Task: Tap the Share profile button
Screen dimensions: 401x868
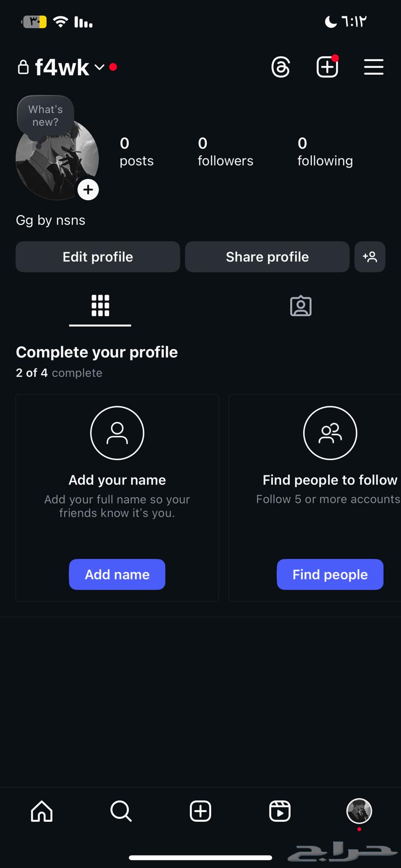Action: pos(267,257)
